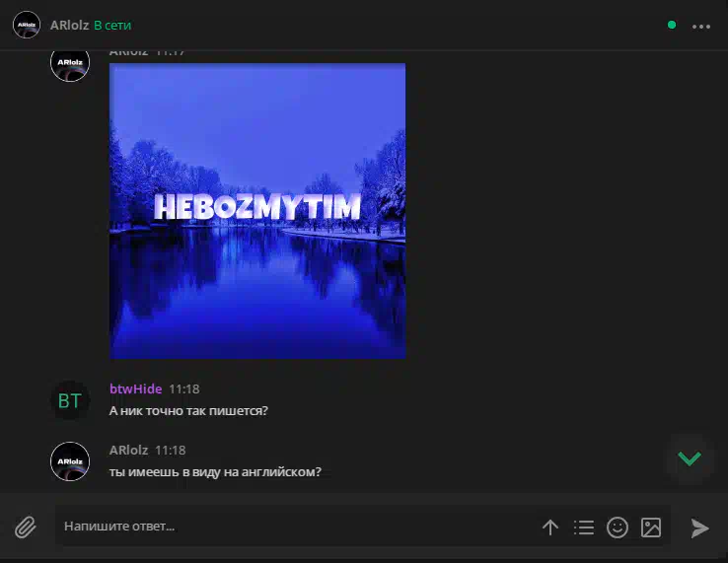This screenshot has width=728, height=563.
Task: Click the list formatting icon
Action: tap(584, 528)
